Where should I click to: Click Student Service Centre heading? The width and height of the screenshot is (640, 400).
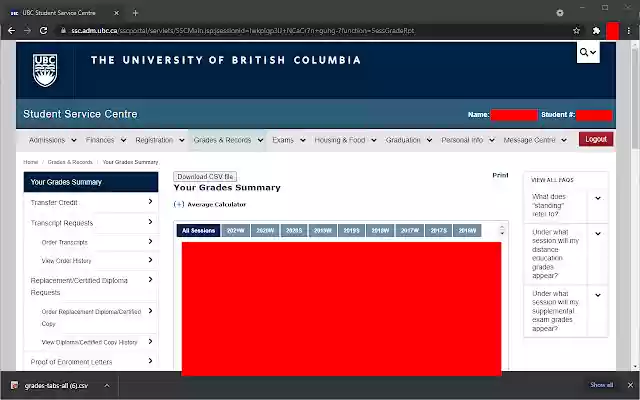[80, 114]
